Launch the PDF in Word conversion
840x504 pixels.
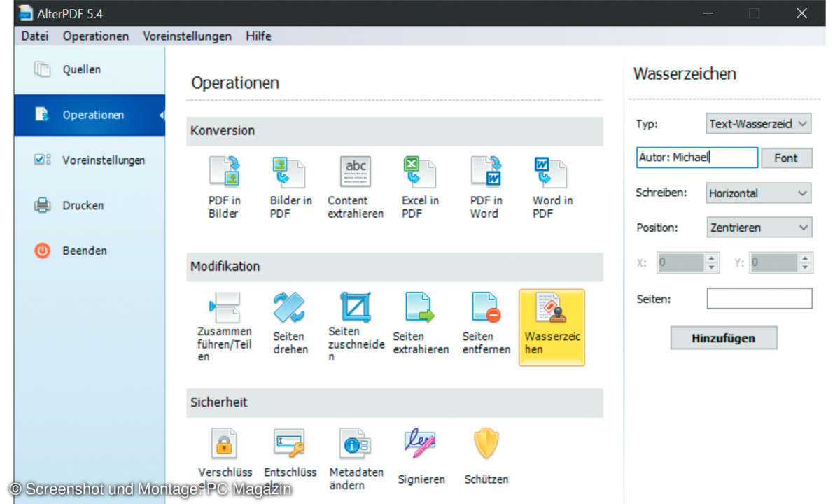484,188
